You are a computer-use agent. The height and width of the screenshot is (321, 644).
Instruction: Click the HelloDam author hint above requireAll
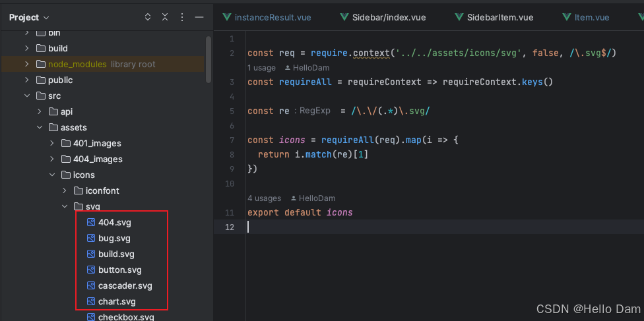point(307,68)
